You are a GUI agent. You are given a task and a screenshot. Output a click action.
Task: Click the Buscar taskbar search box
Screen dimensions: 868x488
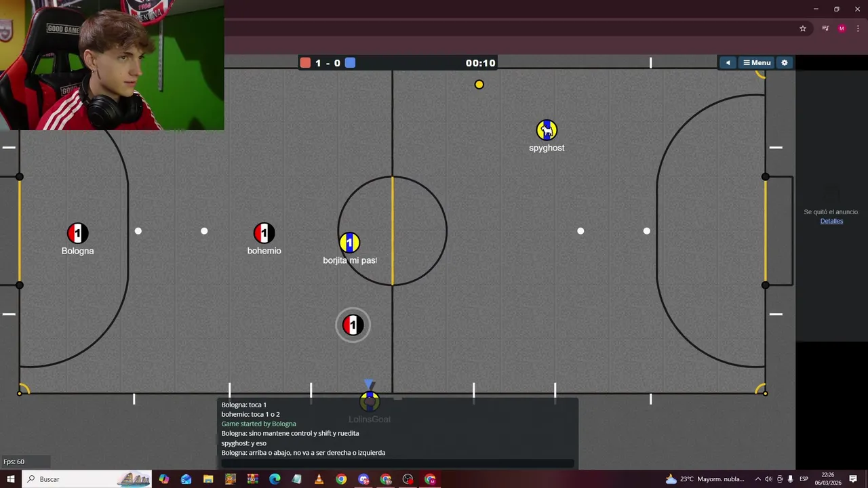[x=87, y=479]
